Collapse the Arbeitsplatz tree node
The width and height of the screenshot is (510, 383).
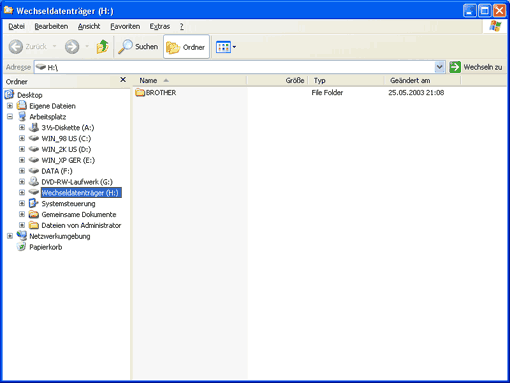coord(10,117)
